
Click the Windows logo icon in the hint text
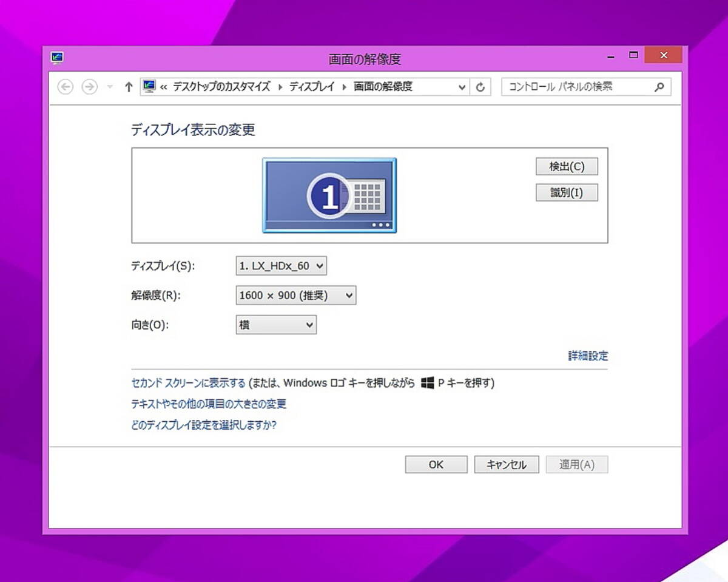click(427, 383)
